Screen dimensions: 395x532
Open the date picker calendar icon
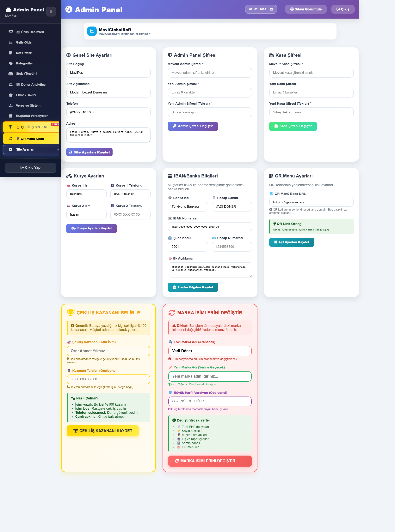[x=271, y=9]
